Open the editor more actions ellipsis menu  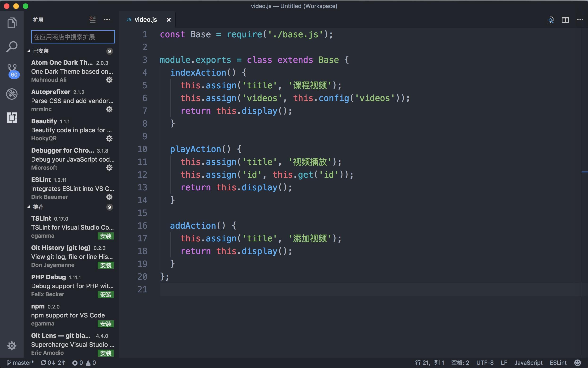coord(580,20)
